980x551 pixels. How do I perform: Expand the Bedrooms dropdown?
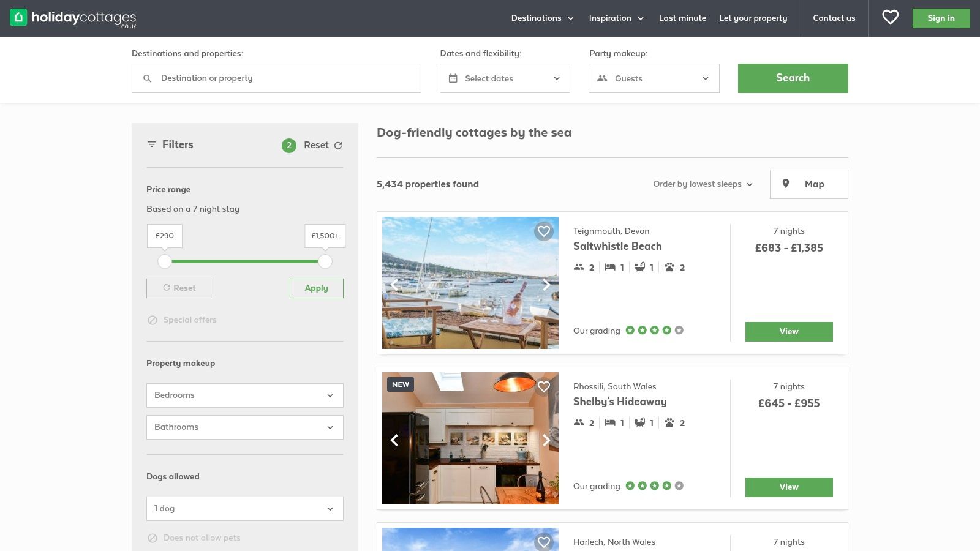pyautogui.click(x=244, y=395)
